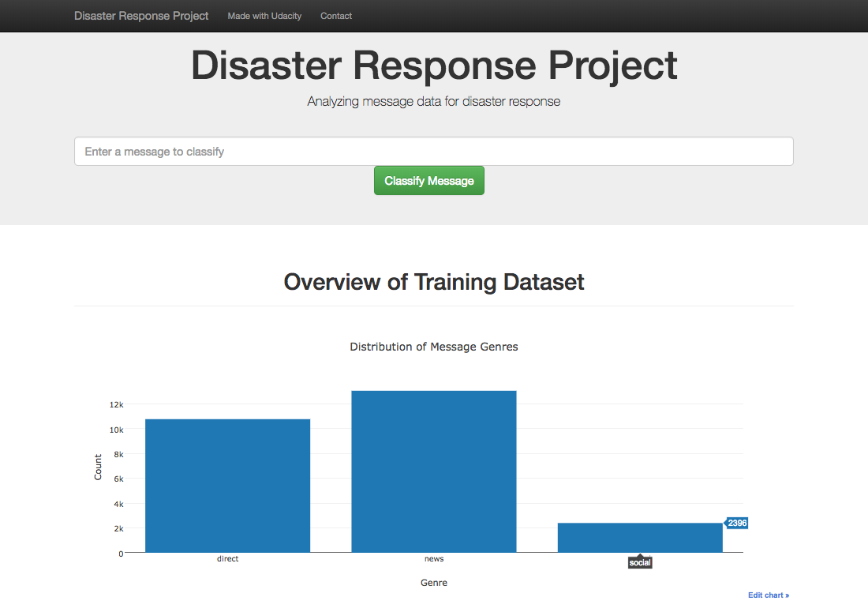Focus the message to classify input field
The image size is (868, 612).
tap(433, 152)
